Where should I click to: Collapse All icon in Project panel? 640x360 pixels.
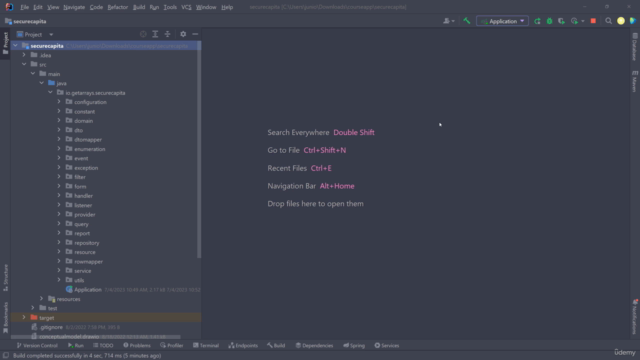[167, 34]
